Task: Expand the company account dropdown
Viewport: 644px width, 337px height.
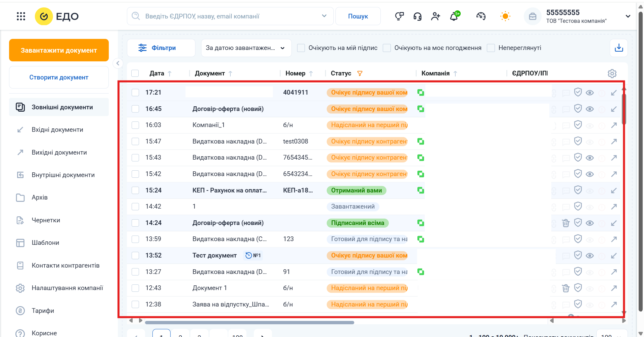Action: click(628, 16)
